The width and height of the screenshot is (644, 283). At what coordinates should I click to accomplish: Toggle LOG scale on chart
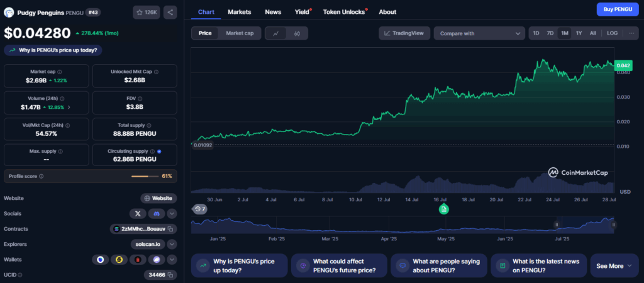coord(612,33)
